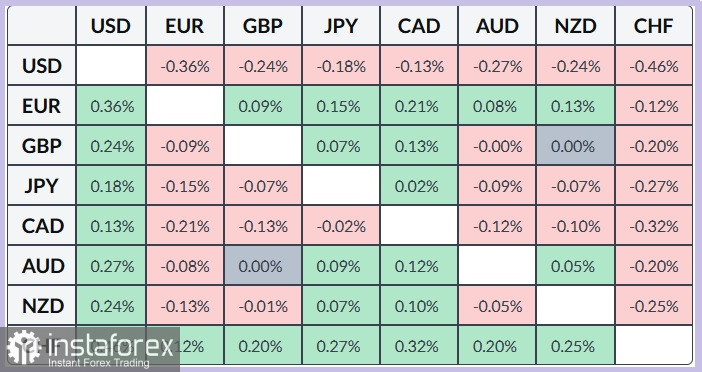Select the CHF column header

[654, 26]
